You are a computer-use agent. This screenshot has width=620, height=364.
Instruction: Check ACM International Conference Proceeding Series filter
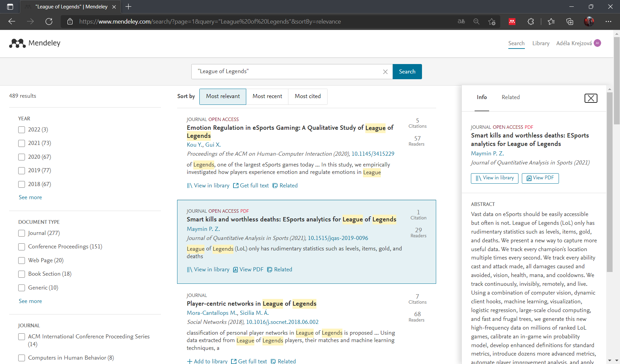click(x=22, y=337)
